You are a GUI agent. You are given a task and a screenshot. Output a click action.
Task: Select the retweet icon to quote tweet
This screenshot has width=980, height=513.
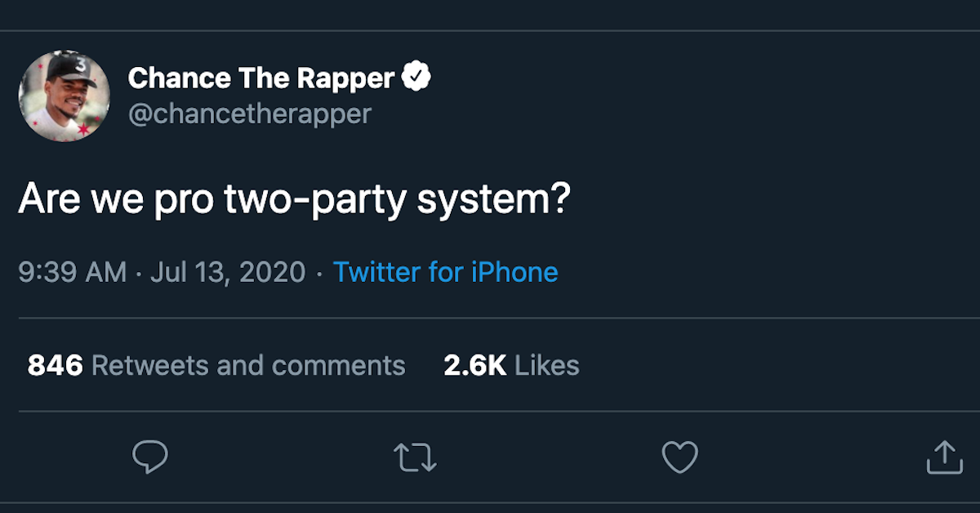415,459
